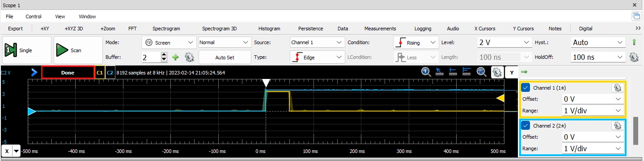Click the X axis button below graph
Viewport: 644px width, 161px height.
coord(7,151)
